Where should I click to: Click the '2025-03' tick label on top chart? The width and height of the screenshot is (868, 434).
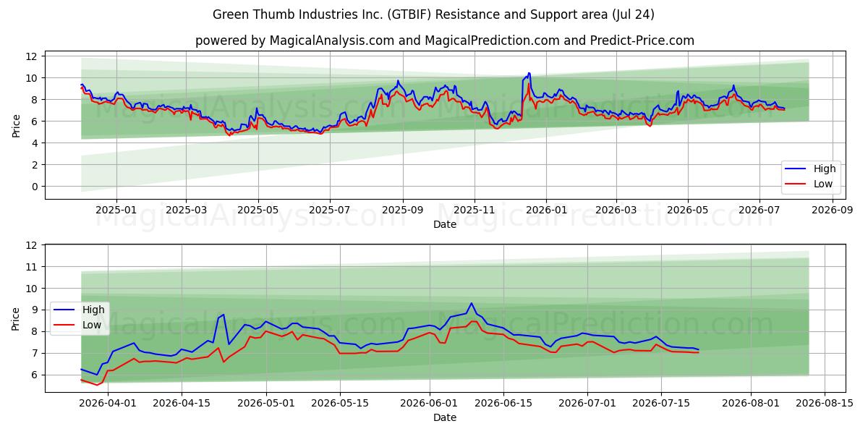coord(186,209)
